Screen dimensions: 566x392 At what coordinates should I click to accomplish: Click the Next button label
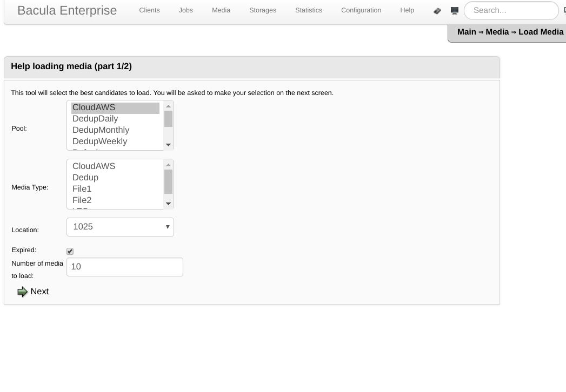39,292
